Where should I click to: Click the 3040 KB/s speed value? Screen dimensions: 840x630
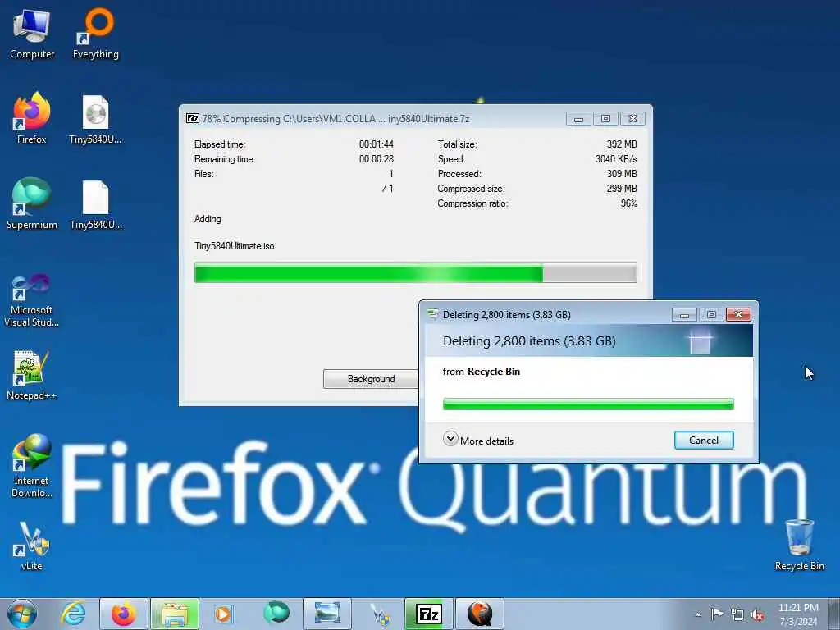(x=616, y=159)
